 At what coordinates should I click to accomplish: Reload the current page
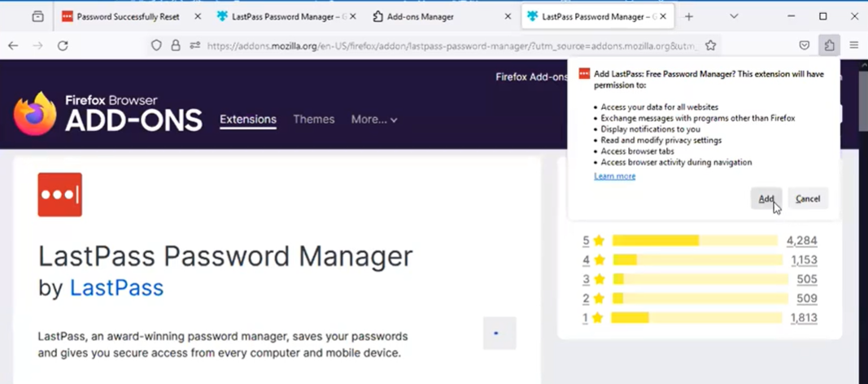tap(63, 46)
